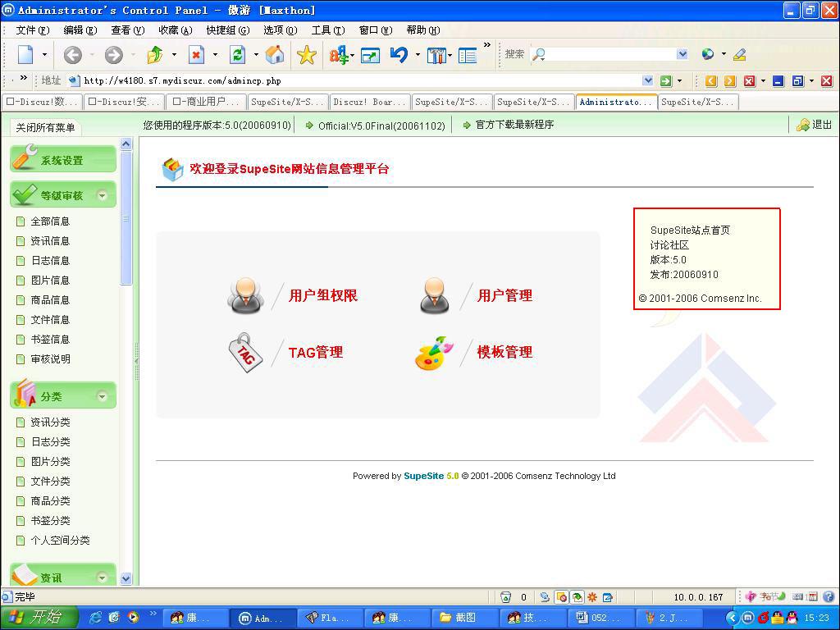Select 个人空间分类 in the sidebar
This screenshot has width=840, height=630.
coord(60,541)
